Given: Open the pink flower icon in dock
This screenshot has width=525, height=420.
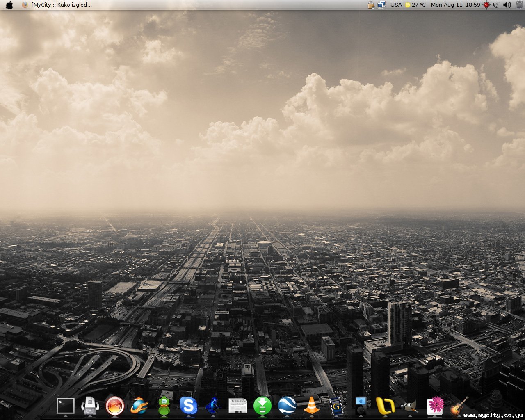Looking at the screenshot, I should (435, 406).
